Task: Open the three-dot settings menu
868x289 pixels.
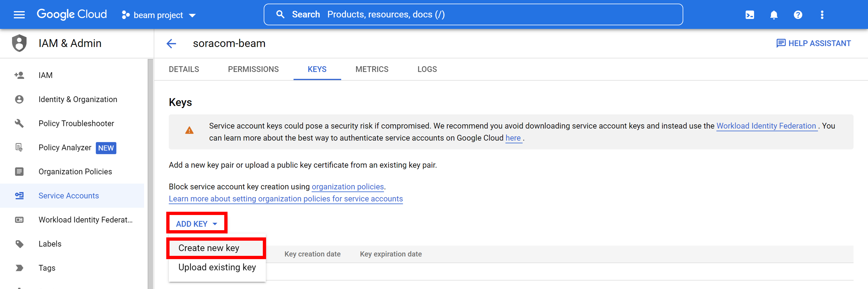Action: [x=822, y=15]
